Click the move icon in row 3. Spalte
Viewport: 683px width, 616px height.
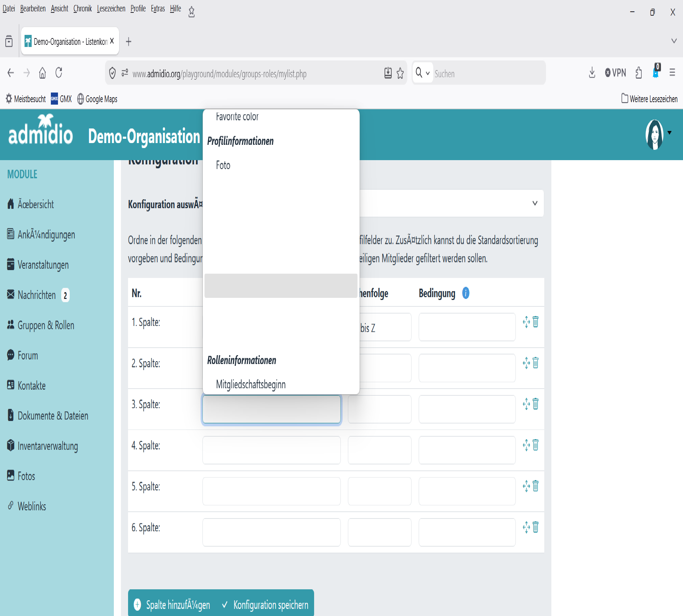(x=526, y=404)
